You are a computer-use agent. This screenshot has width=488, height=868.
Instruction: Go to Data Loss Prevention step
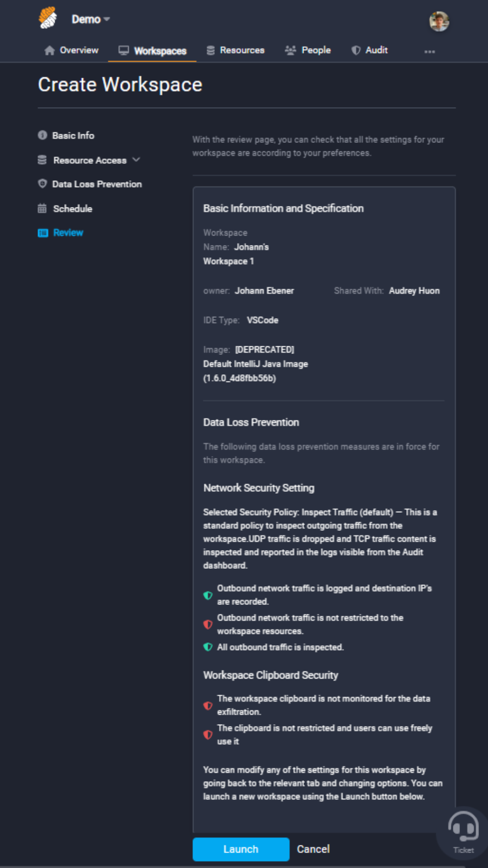pos(97,184)
